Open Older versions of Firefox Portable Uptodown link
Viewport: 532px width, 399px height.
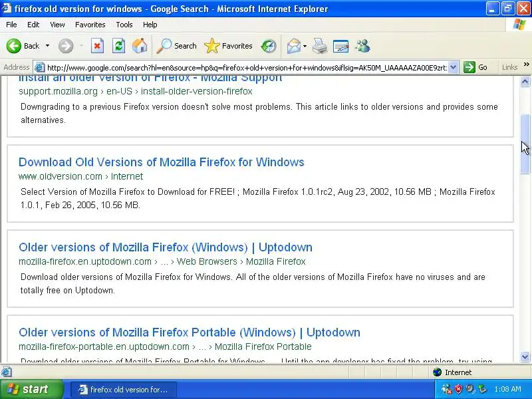[190, 332]
